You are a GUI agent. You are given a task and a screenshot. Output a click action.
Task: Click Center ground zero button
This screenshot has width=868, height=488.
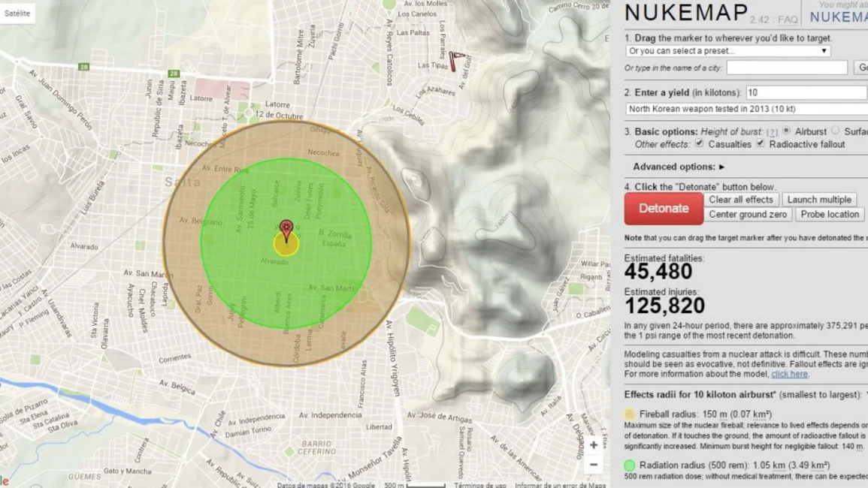tap(748, 214)
